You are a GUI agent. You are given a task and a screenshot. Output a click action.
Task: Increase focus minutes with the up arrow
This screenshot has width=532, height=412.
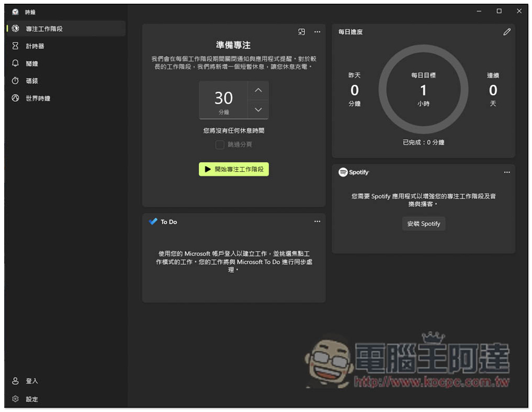(x=258, y=90)
